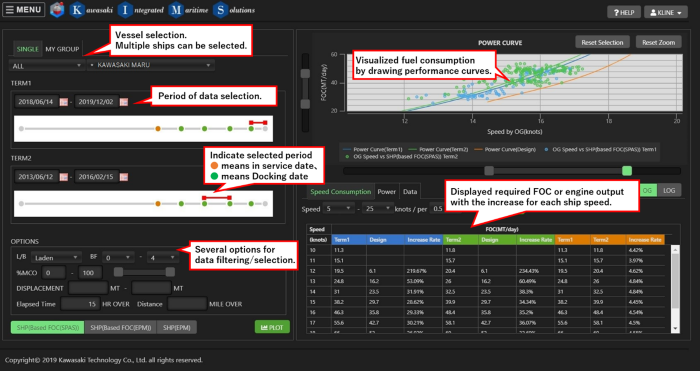Switch speed mode to OG toggle
The width and height of the screenshot is (700, 371).
point(647,190)
